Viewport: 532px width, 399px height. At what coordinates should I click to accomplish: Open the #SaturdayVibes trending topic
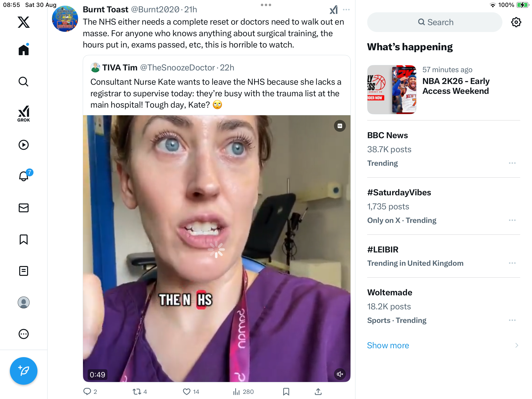(x=399, y=192)
